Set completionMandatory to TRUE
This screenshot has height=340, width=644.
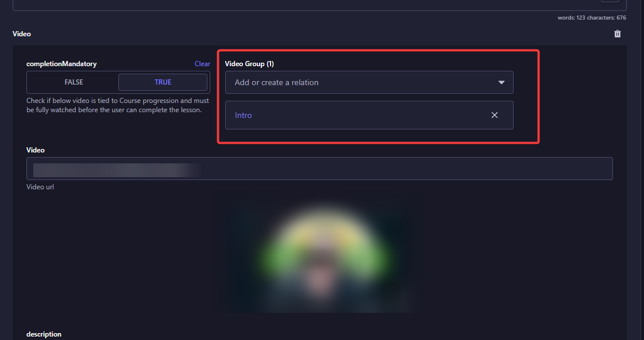(x=163, y=82)
